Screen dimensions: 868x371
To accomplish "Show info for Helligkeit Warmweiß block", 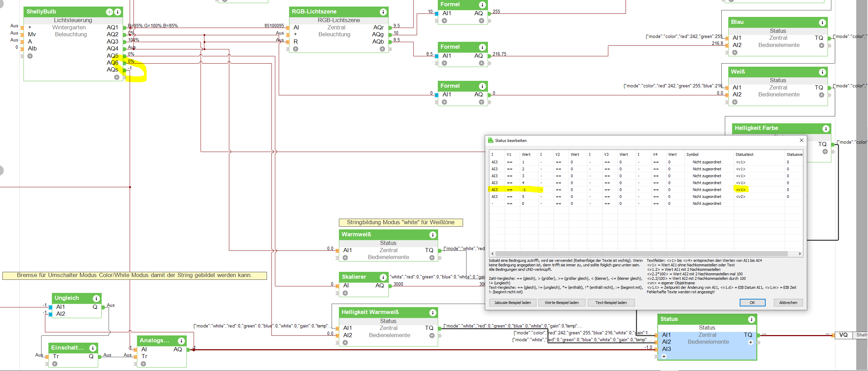I will (x=432, y=313).
